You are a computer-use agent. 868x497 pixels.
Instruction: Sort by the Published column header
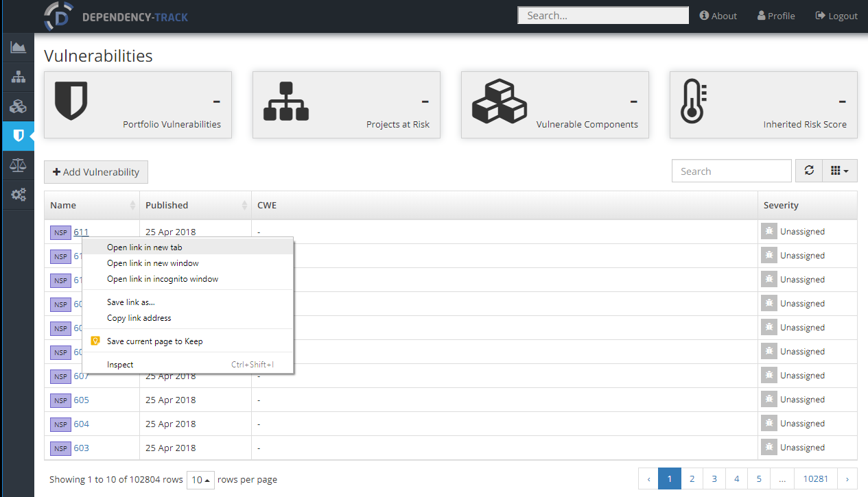tap(196, 205)
